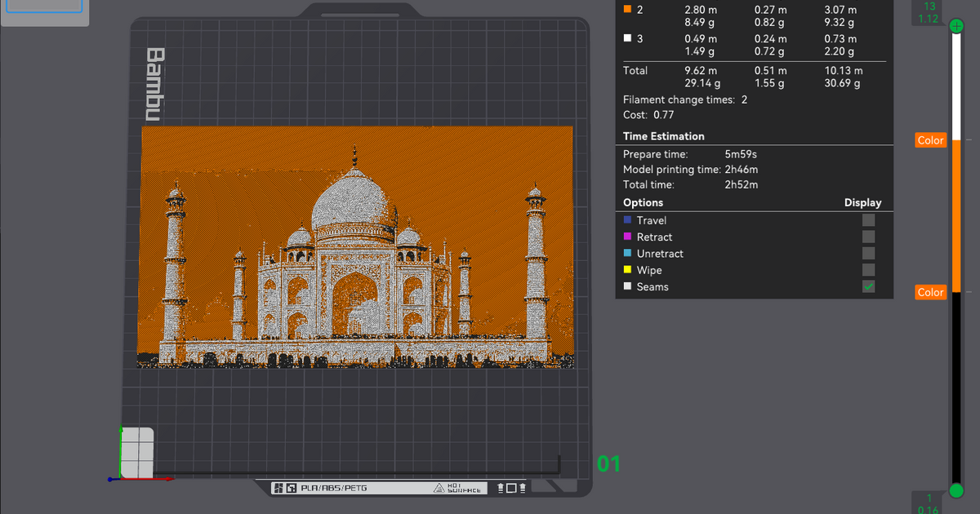980x514 pixels.
Task: Click the yellow Wipe color swatch
Action: click(627, 270)
